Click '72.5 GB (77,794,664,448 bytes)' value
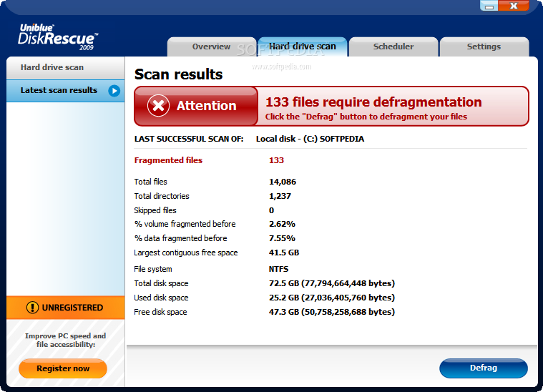The height and width of the screenshot is (392, 543). [x=332, y=283]
